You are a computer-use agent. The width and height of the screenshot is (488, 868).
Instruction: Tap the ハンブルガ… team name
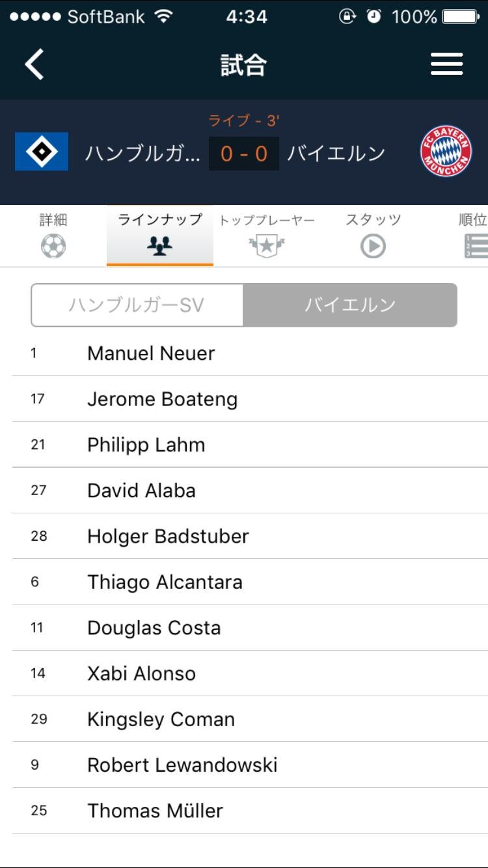tap(142, 154)
